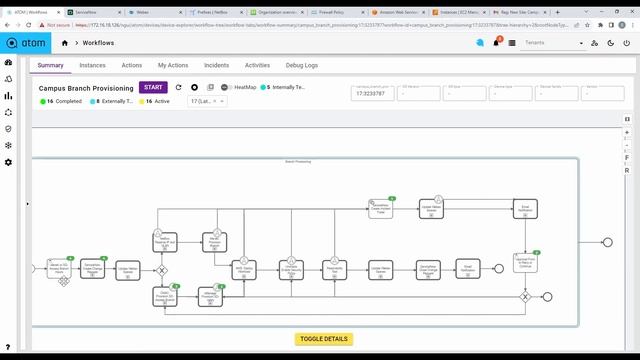
Task: Toggle the 16 Active legend filter
Action: (x=155, y=101)
